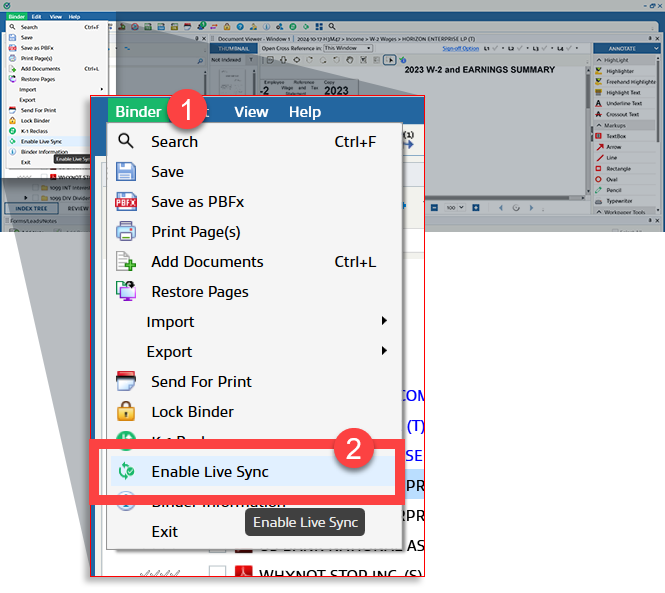The width and height of the screenshot is (665, 593).
Task: Click the index search magnifier in left panel
Action: (x=200, y=61)
